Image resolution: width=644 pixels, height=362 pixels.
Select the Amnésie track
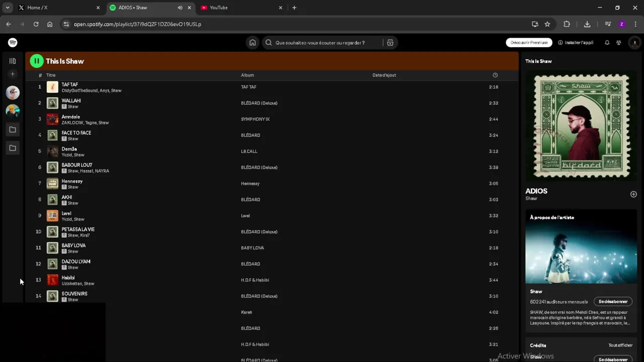272,119
